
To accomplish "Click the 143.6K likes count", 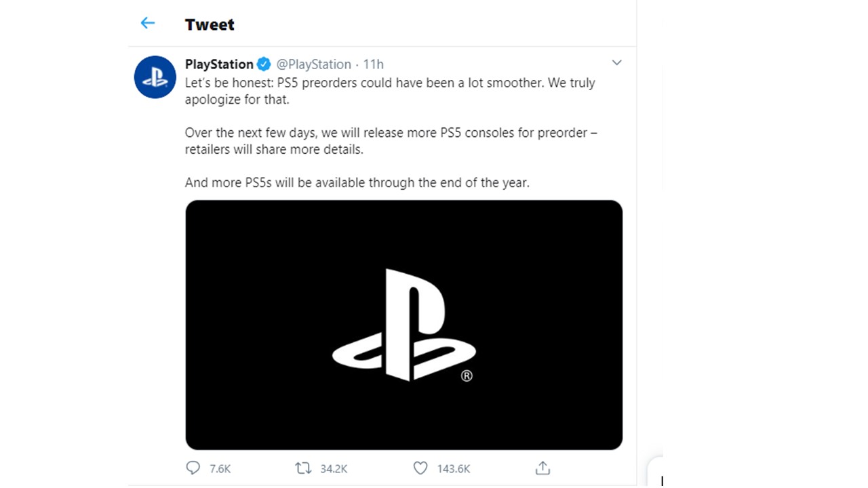I will pyautogui.click(x=454, y=468).
